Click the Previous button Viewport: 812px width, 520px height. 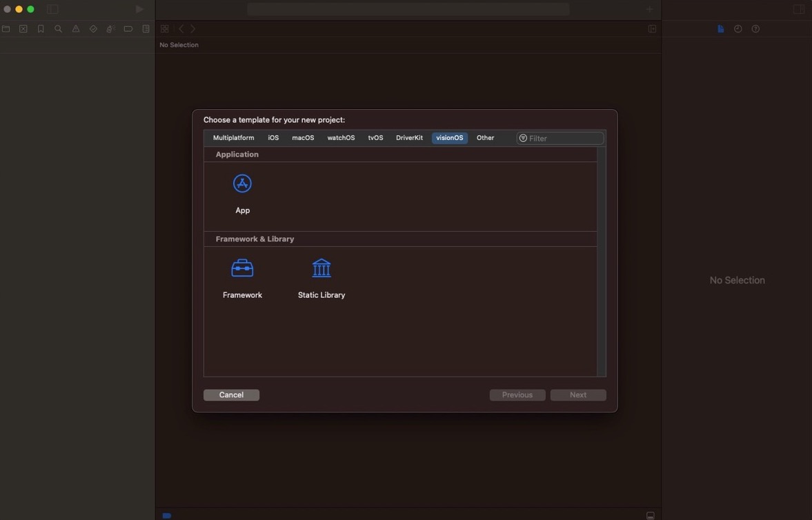pos(517,395)
